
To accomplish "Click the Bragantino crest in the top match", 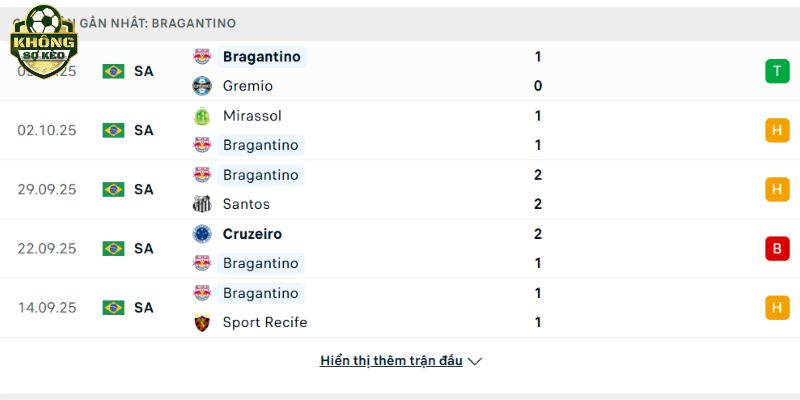I will pyautogui.click(x=202, y=57).
